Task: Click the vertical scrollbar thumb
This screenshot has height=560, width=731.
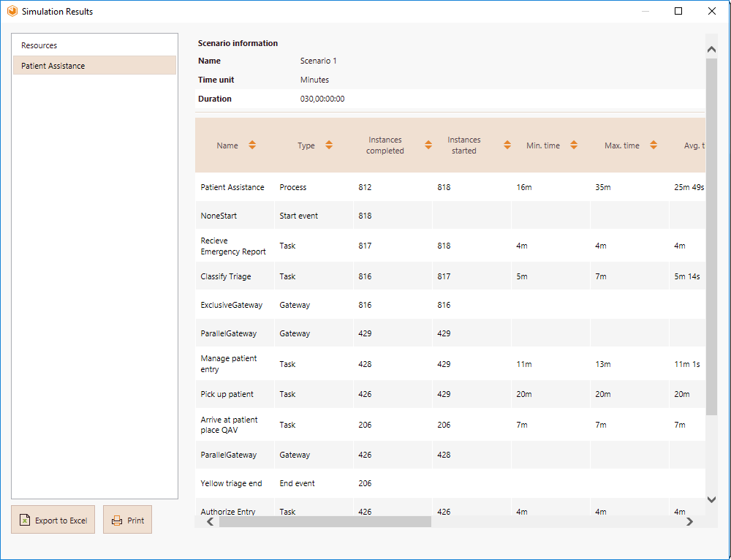Action: (711, 237)
